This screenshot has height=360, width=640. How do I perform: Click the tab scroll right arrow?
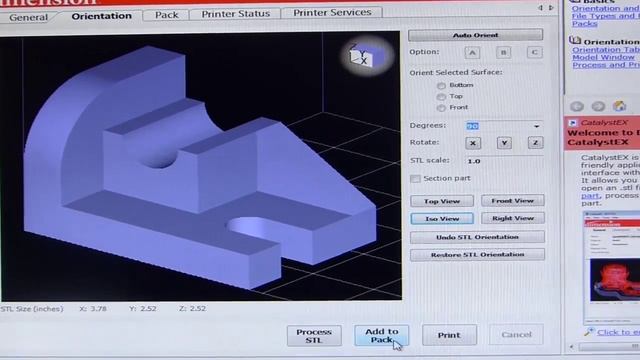click(551, 8)
